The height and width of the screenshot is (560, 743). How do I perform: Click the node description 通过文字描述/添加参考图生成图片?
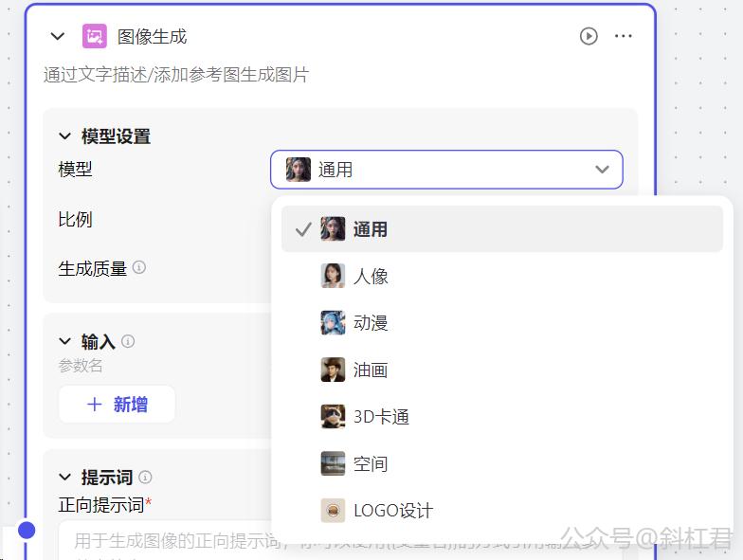click(x=176, y=75)
